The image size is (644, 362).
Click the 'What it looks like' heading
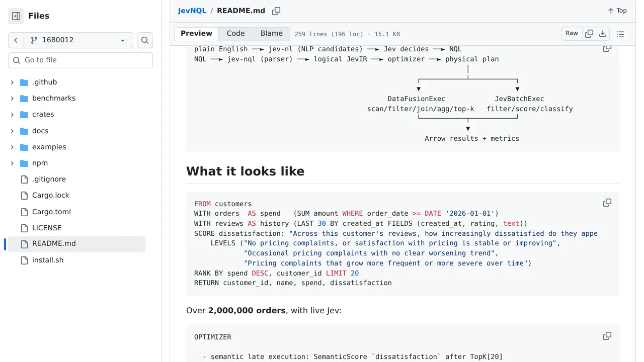coord(246,171)
